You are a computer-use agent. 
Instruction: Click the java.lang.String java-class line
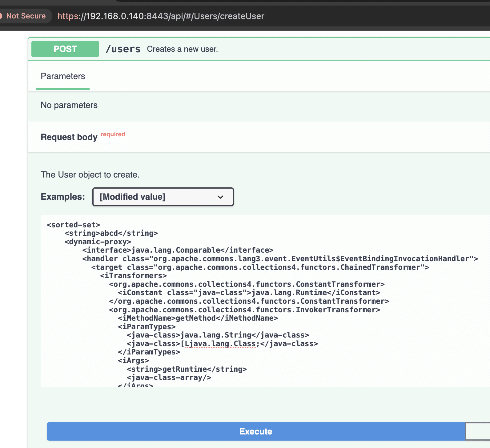pos(218,335)
